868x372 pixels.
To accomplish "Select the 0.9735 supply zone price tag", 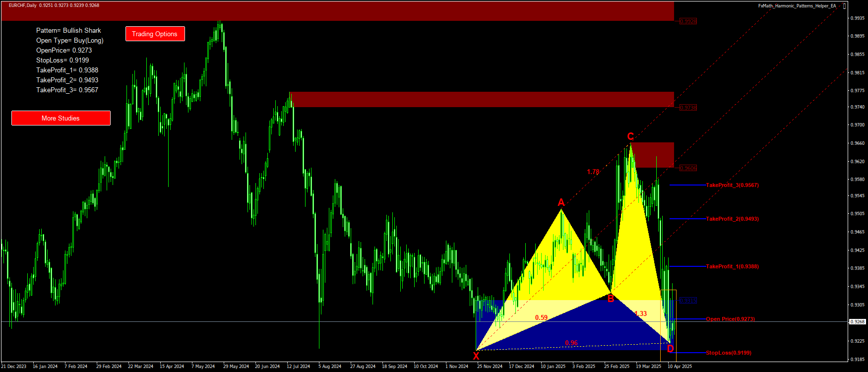I will point(688,108).
